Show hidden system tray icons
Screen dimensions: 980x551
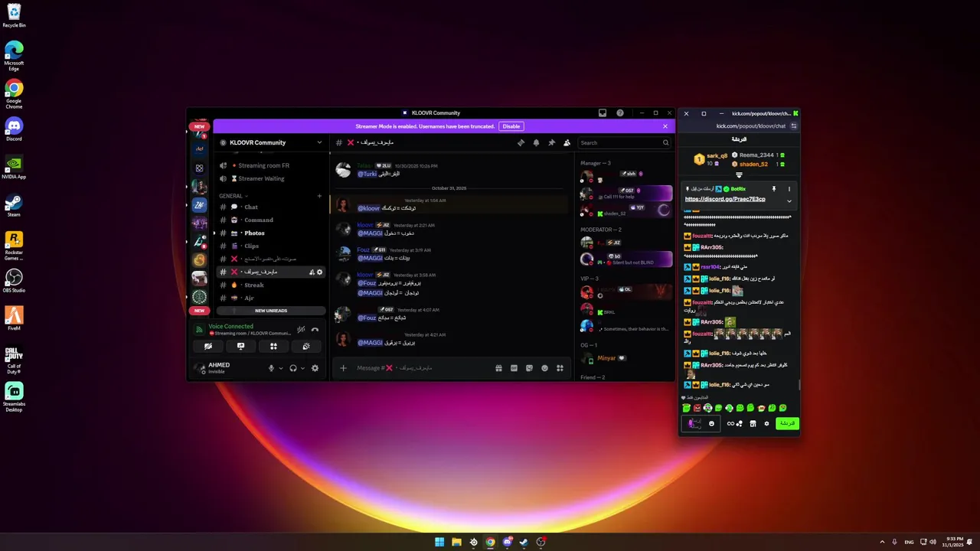(x=882, y=542)
